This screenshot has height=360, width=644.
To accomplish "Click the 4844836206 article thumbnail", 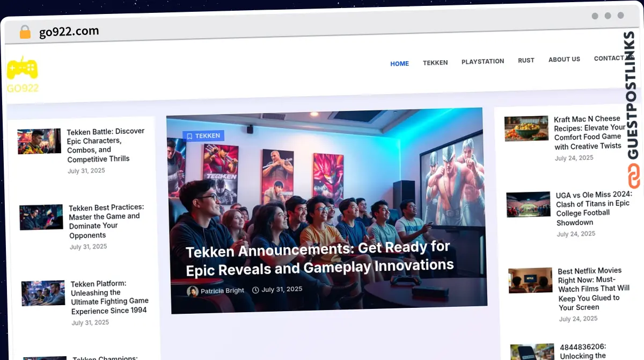I will point(532,352).
